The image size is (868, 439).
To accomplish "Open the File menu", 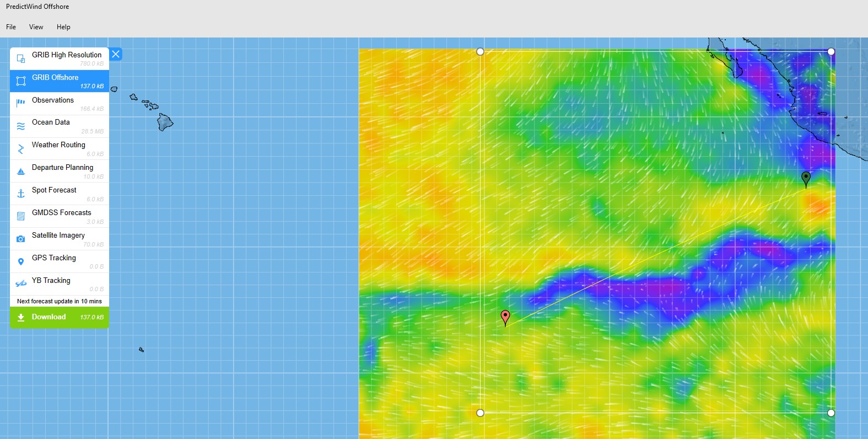I will [x=11, y=27].
